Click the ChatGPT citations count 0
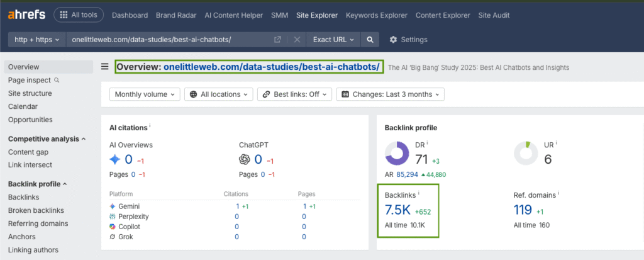Viewport: 644px width, 260px height. (258, 159)
